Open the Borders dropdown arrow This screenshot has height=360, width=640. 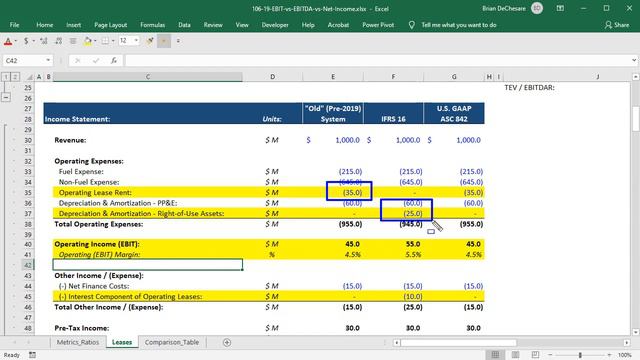113,41
